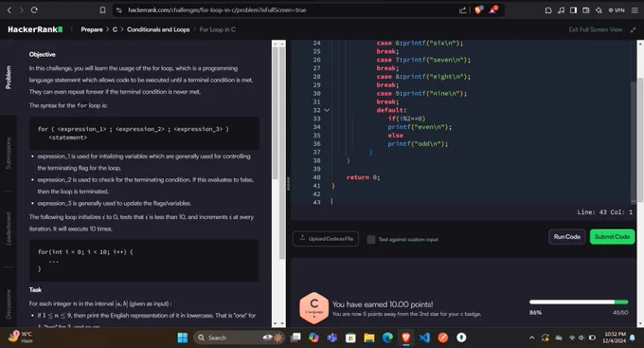Image resolution: width=644 pixels, height=348 pixels.
Task: Open Copilot from the taskbar
Action: point(313,338)
